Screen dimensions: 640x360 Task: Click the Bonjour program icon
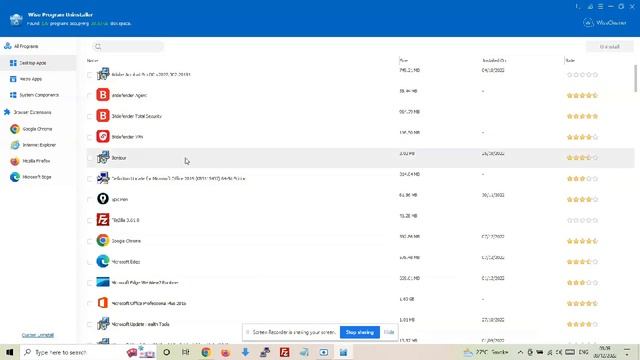tap(103, 157)
